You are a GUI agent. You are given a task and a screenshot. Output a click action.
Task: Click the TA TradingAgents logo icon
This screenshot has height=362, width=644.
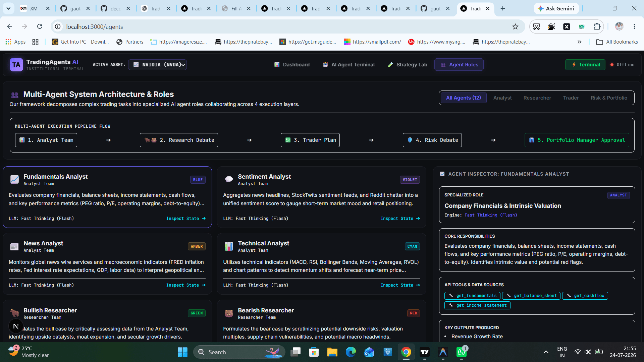tap(16, 65)
